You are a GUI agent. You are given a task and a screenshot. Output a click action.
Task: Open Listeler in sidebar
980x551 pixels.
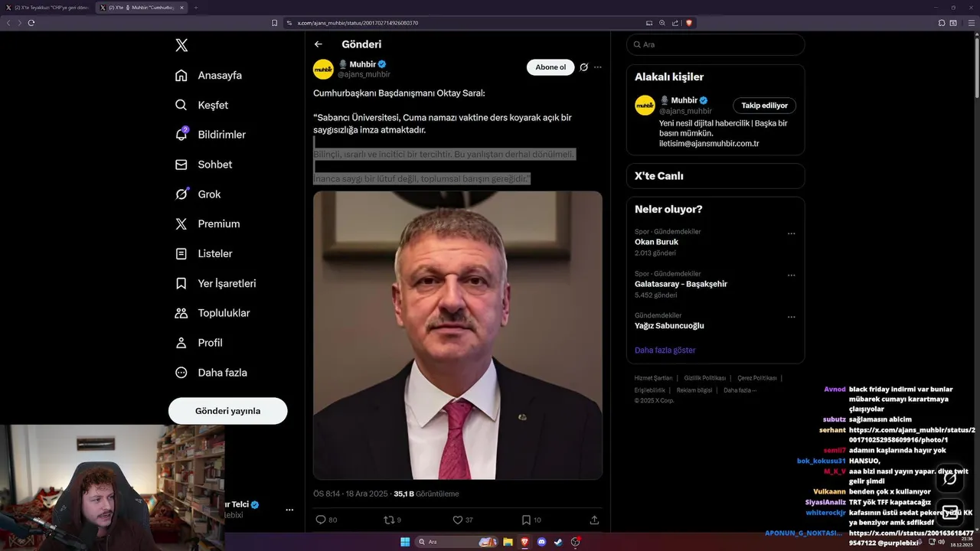[x=204, y=253]
